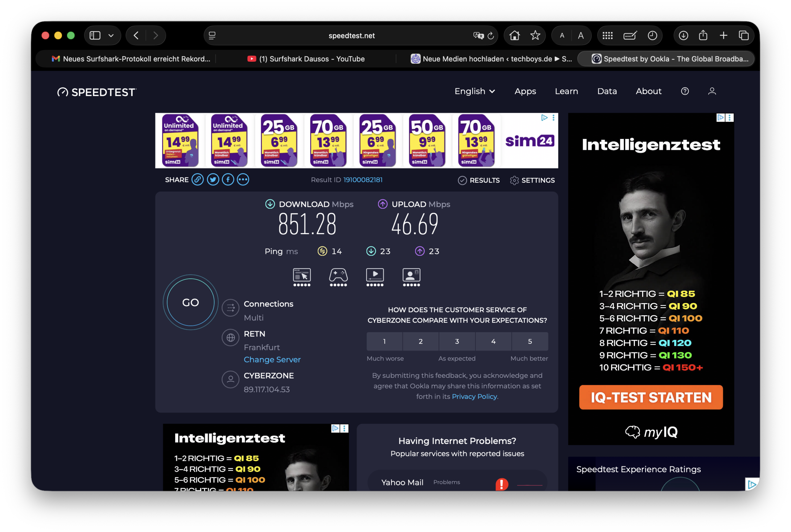Click the CYBERZONE provider person icon

tap(231, 379)
